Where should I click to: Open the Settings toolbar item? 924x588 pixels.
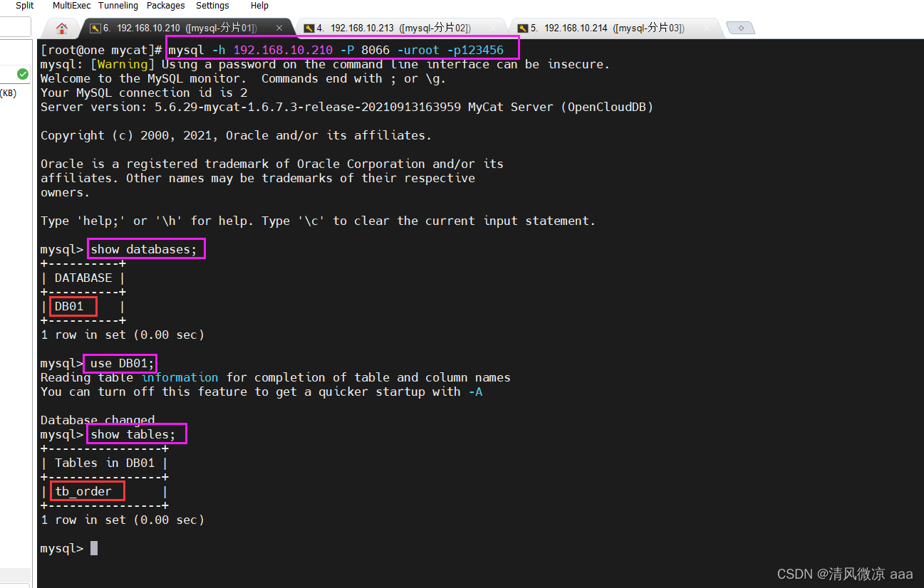click(212, 6)
